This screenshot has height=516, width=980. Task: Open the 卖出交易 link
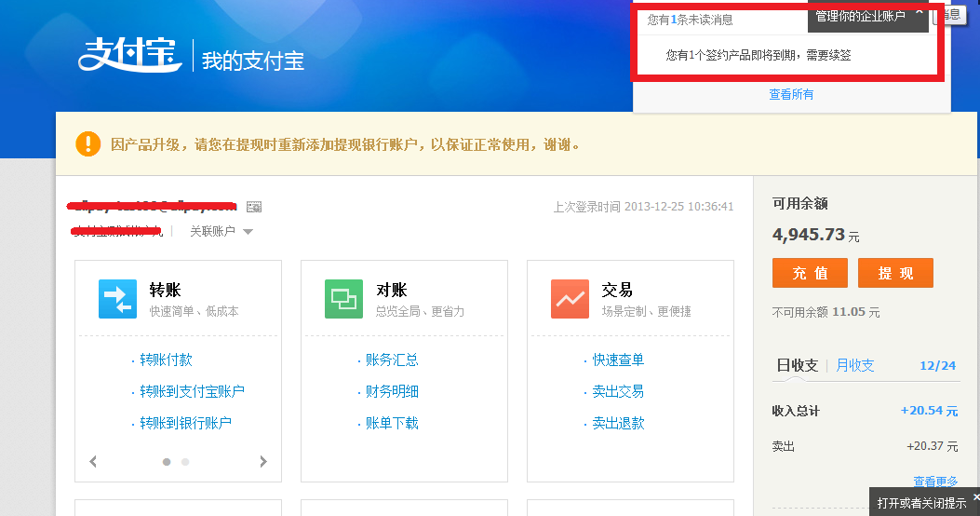tap(618, 391)
